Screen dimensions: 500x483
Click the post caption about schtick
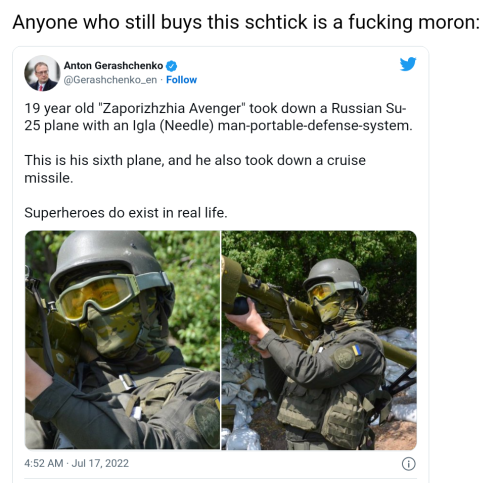coord(246,22)
